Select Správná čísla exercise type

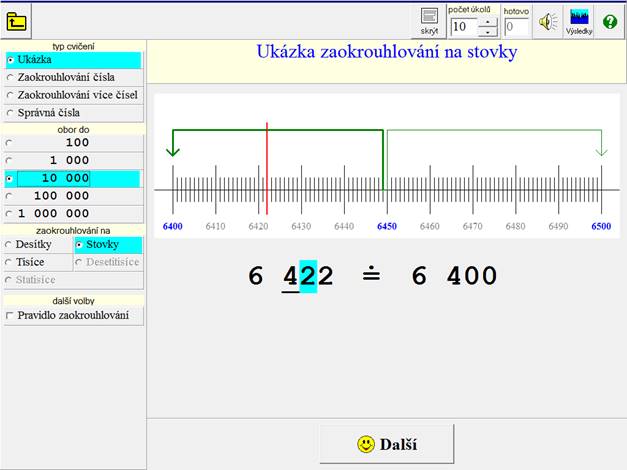click(74, 113)
